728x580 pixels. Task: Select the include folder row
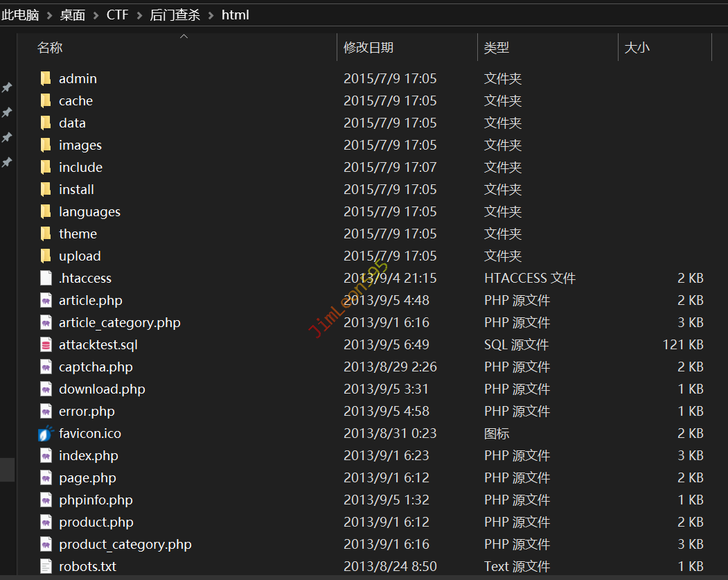(80, 168)
